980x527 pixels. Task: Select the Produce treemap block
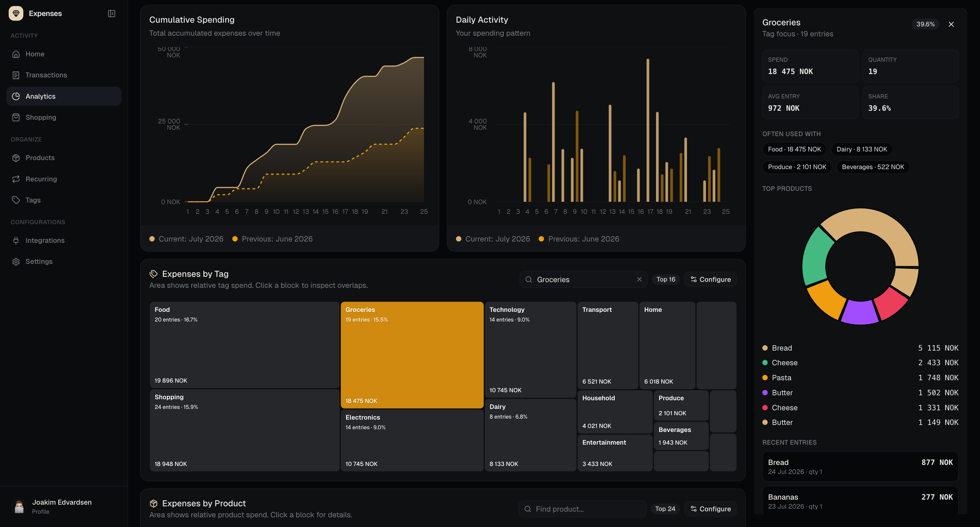[x=681, y=406]
